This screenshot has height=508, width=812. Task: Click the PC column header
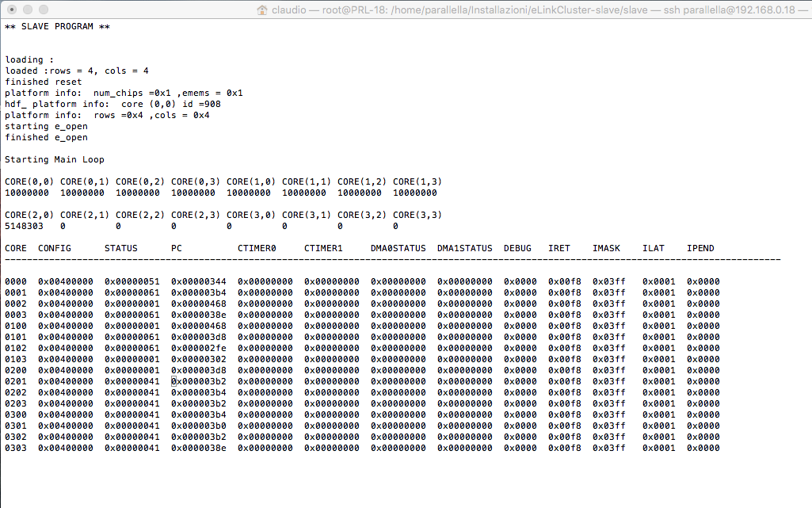(x=176, y=248)
